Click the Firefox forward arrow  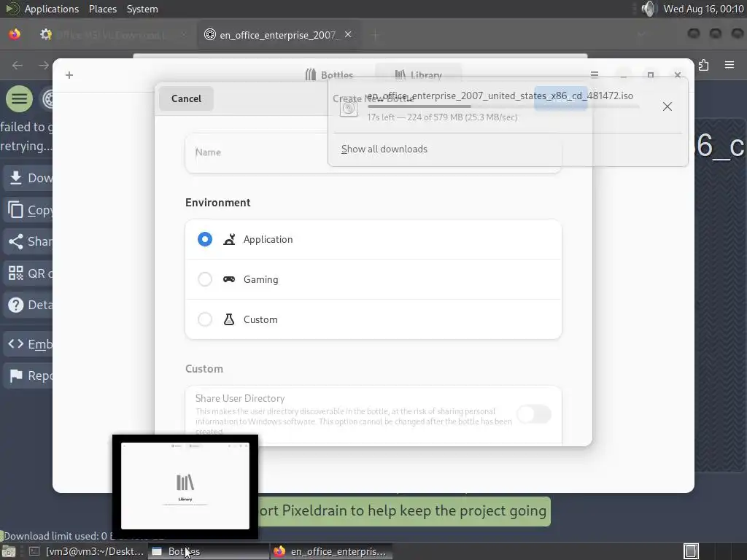[43, 65]
